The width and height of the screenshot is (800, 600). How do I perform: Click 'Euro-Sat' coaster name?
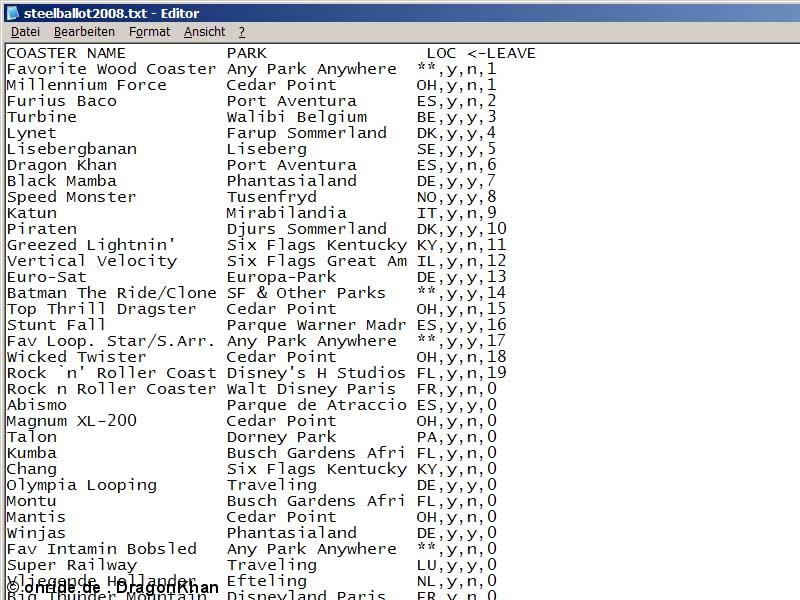(x=46, y=277)
